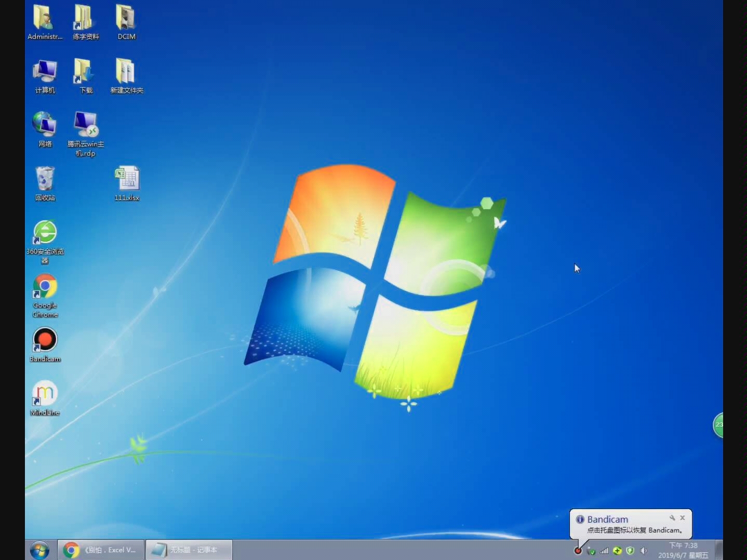The height and width of the screenshot is (560, 747).
Task: Open the volume speaker tray icon
Action: point(644,551)
